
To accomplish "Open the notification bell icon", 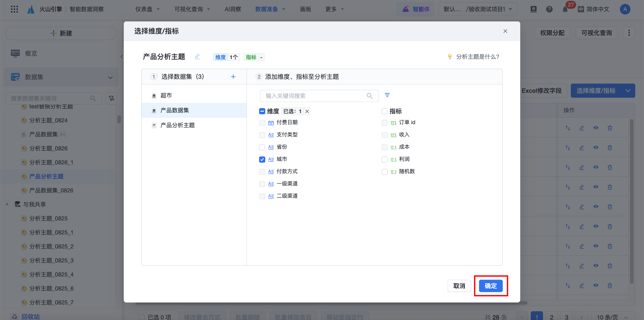I will 565,9.
